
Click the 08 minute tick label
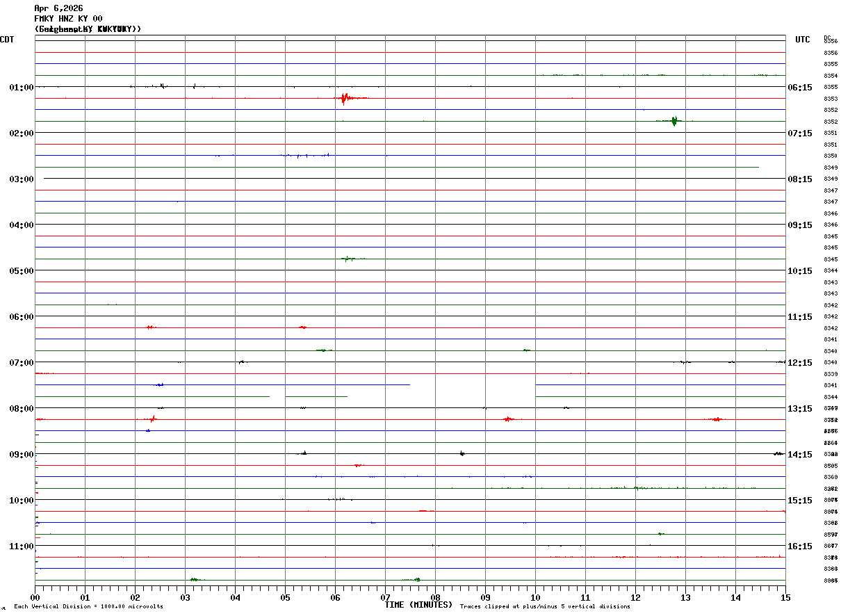(x=435, y=597)
